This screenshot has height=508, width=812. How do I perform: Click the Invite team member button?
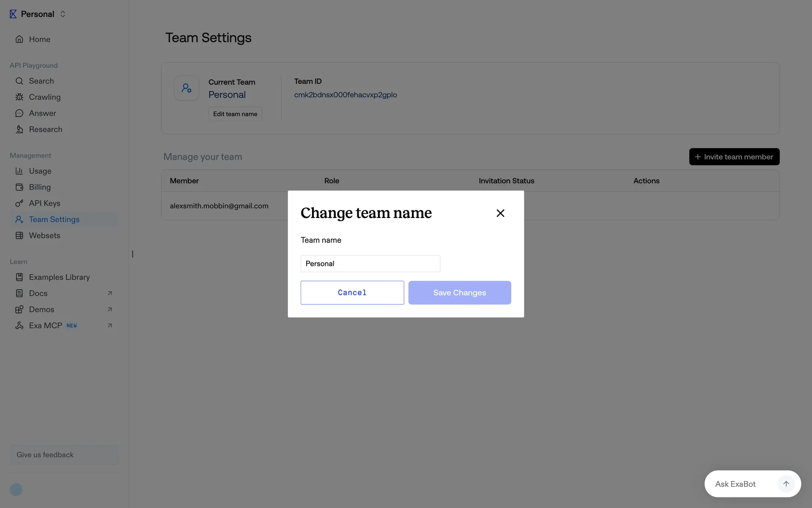point(734,157)
